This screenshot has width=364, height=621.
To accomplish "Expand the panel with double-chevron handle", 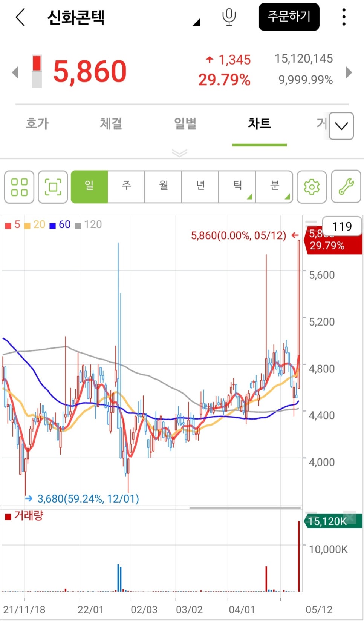I will pyautogui.click(x=179, y=153).
